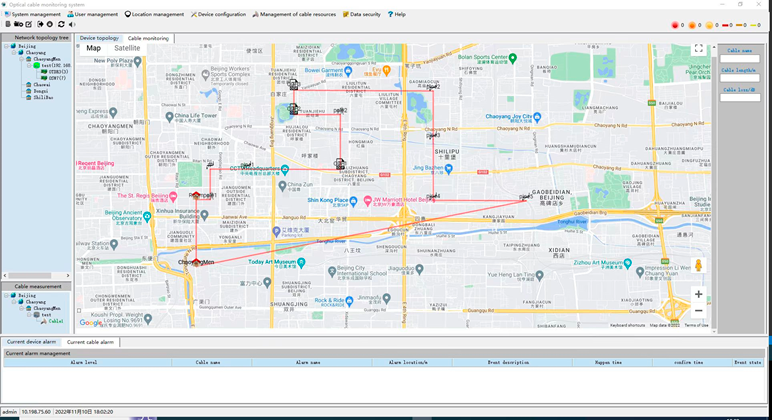772x420 pixels.
Task: Click the speaker sound icon in toolbar
Action: [71, 25]
